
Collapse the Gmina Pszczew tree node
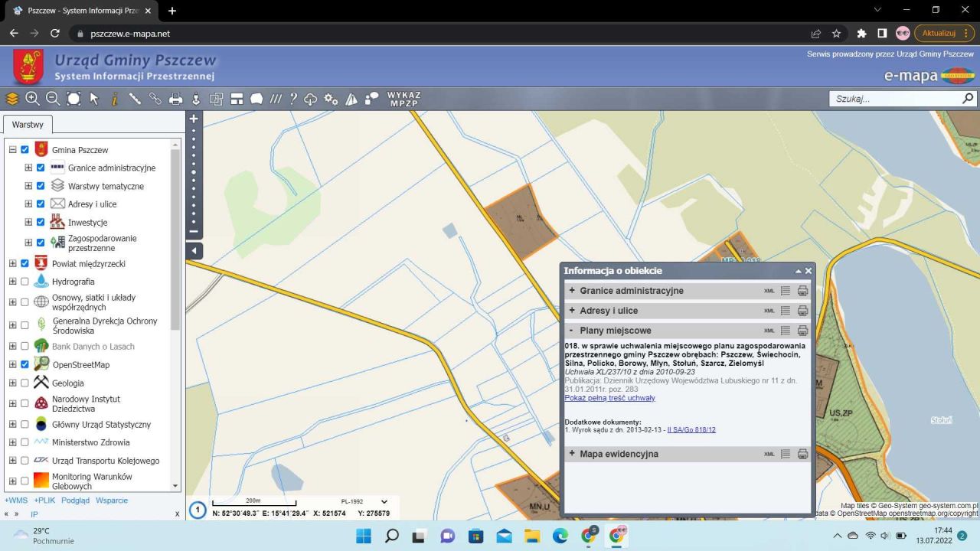click(x=12, y=150)
